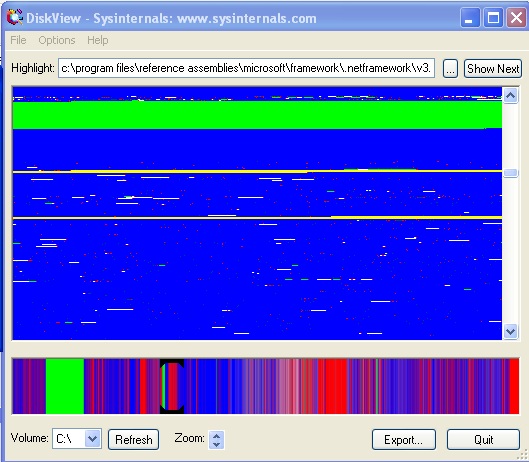The height and width of the screenshot is (462, 529).
Task: Click the green band in the cluster map
Action: [257, 115]
